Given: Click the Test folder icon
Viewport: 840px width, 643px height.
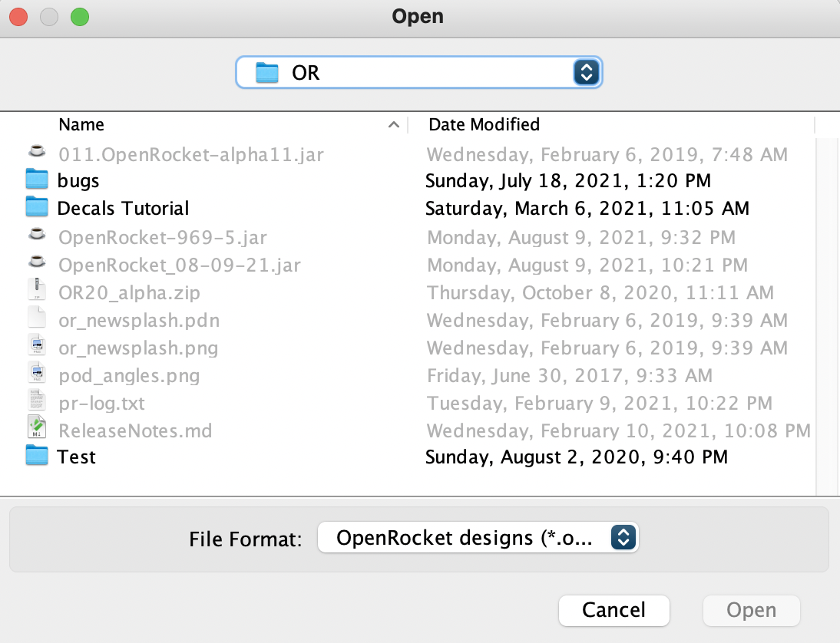Looking at the screenshot, I should tap(37, 457).
